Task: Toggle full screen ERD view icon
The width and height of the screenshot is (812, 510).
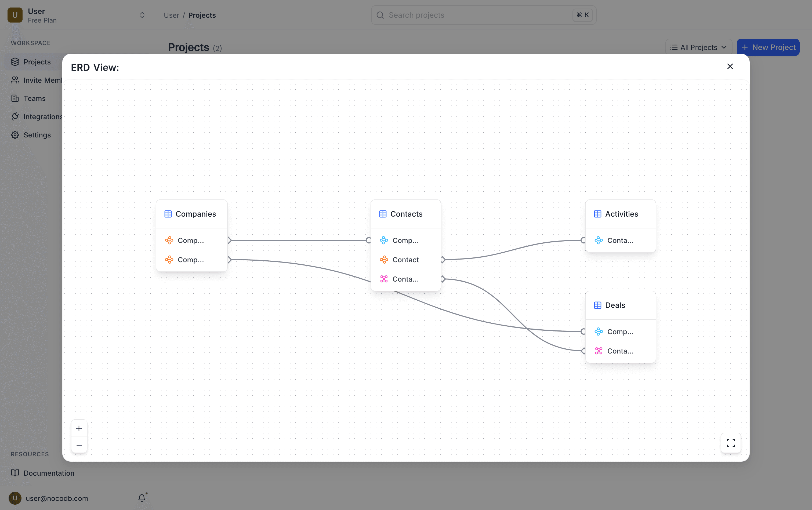Action: [x=731, y=443]
